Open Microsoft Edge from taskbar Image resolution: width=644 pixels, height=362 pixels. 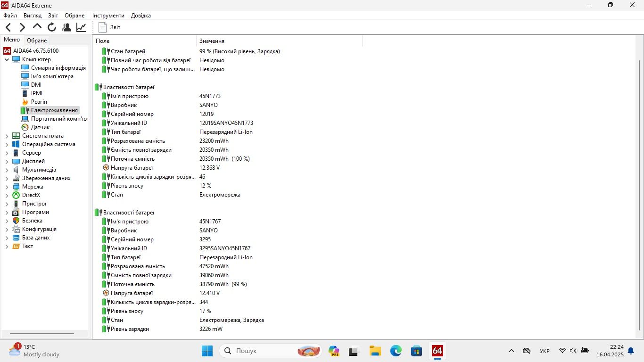click(396, 351)
